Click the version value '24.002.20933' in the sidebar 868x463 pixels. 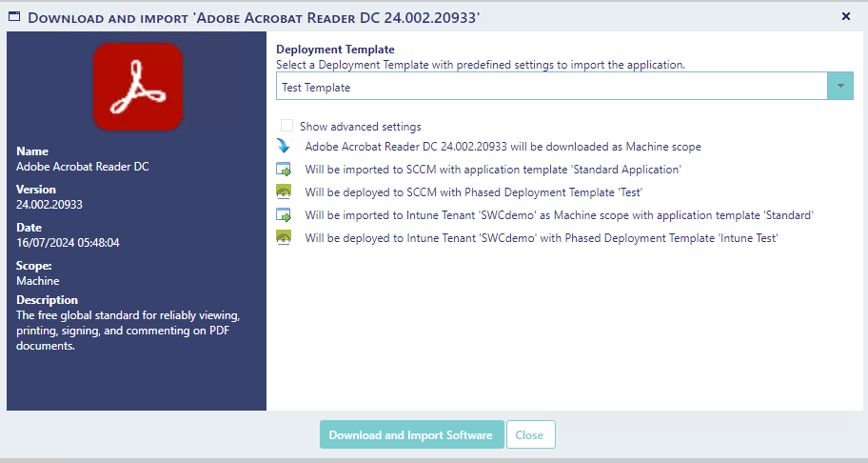(49, 205)
